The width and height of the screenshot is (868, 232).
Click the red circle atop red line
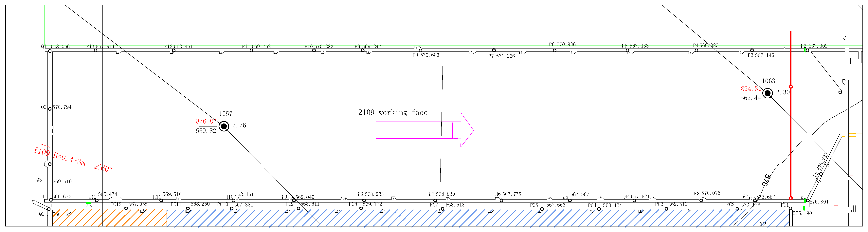791,87
